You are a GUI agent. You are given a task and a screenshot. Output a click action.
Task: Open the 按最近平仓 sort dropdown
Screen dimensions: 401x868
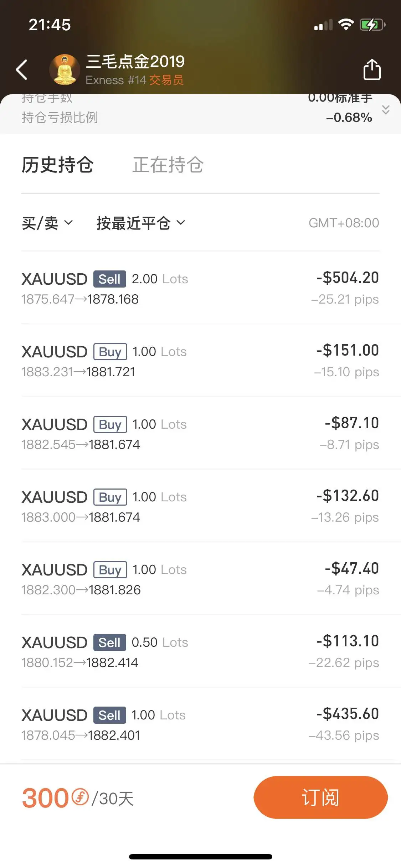point(141,223)
